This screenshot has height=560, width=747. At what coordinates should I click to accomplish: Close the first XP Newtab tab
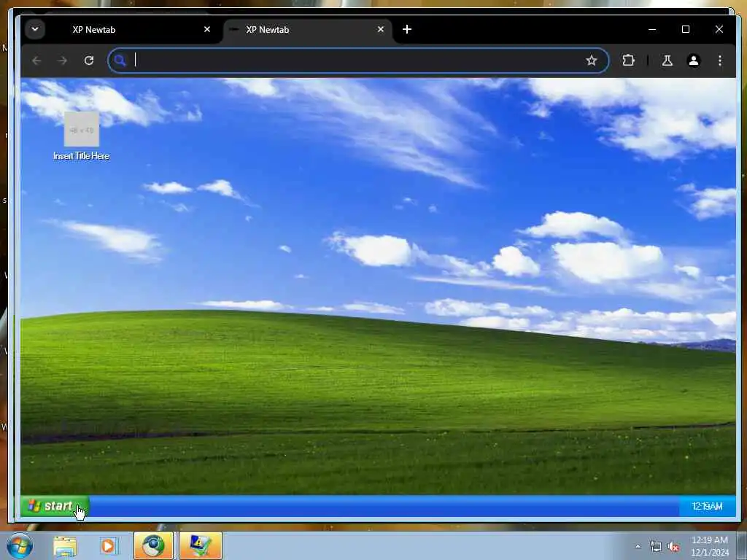tap(206, 29)
